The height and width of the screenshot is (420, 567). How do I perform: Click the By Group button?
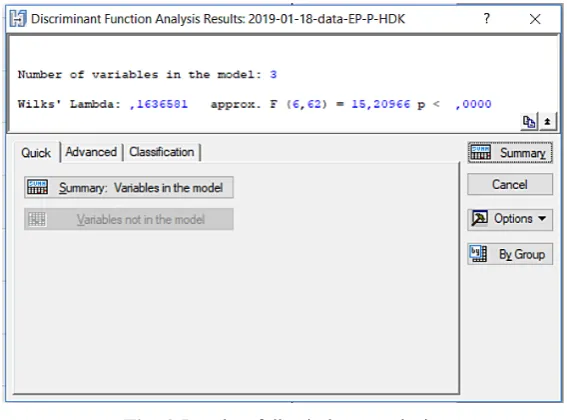510,254
